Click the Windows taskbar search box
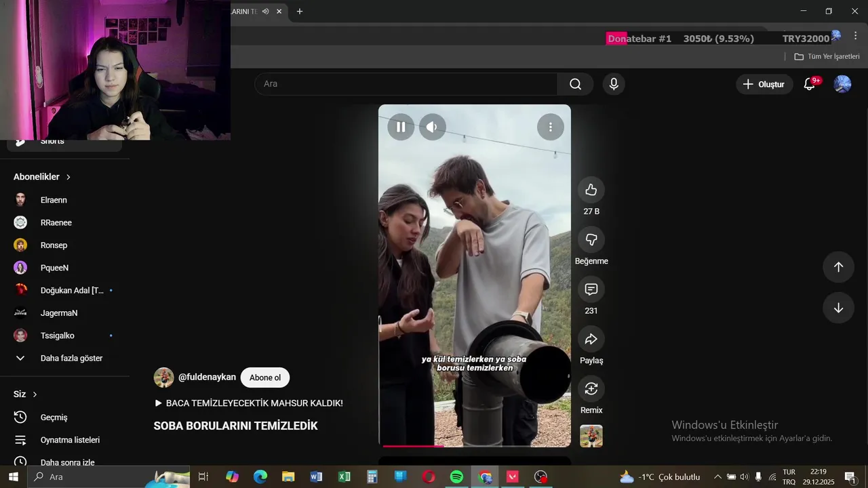The image size is (868, 488). click(108, 477)
